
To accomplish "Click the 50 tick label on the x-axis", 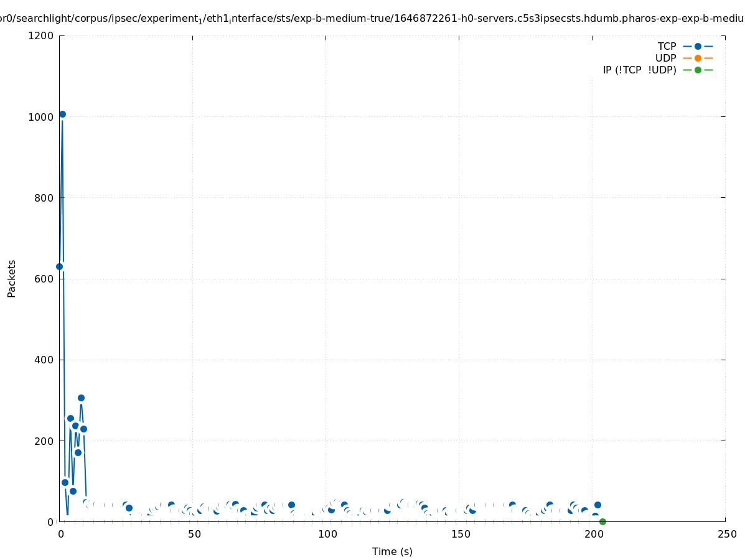I will pos(194,534).
